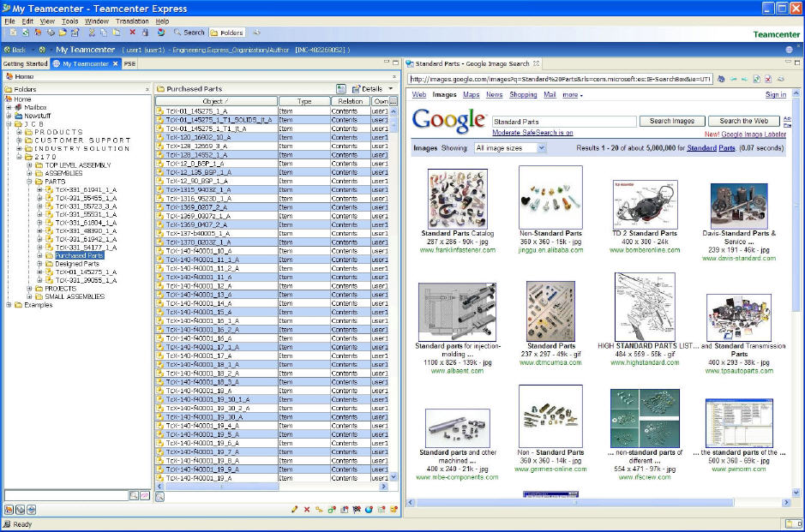Image resolution: width=805 pixels, height=532 pixels.
Task: Switch to the Getting Started tab
Action: 25,63
